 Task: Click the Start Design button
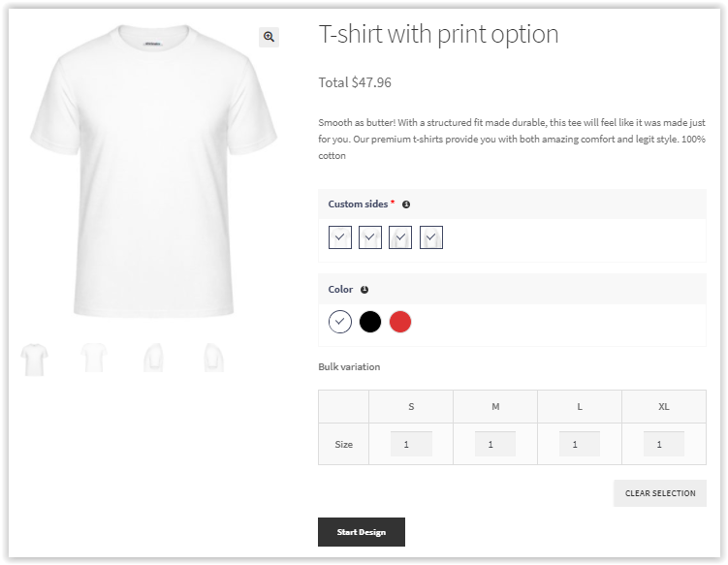362,532
